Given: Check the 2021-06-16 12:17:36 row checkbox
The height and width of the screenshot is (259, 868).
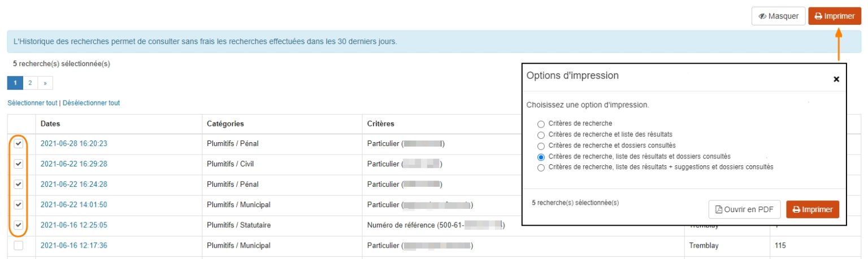Looking at the screenshot, I should (19, 245).
